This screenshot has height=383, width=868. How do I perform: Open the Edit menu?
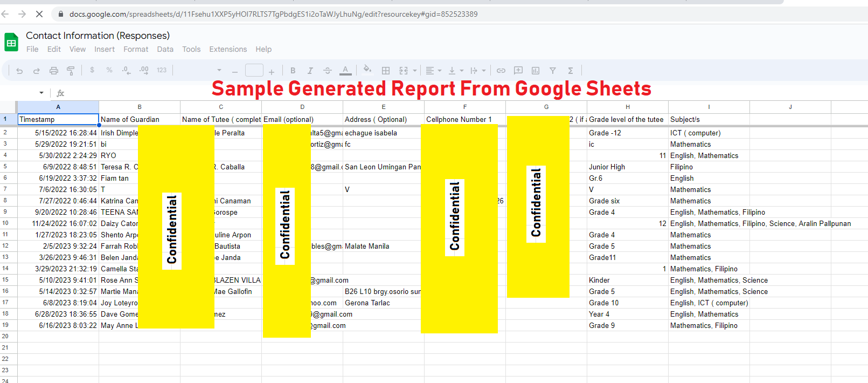(x=54, y=49)
